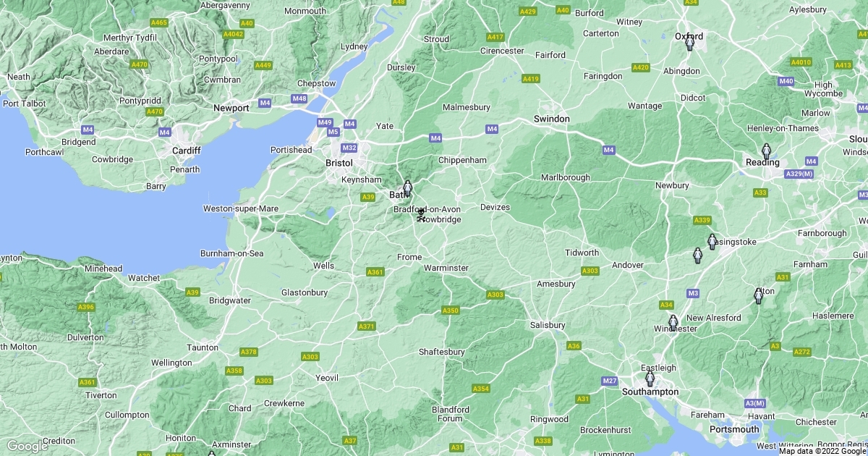Click the woman marker at Alton
Image resolution: width=868 pixels, height=456 pixels.
[x=759, y=295]
